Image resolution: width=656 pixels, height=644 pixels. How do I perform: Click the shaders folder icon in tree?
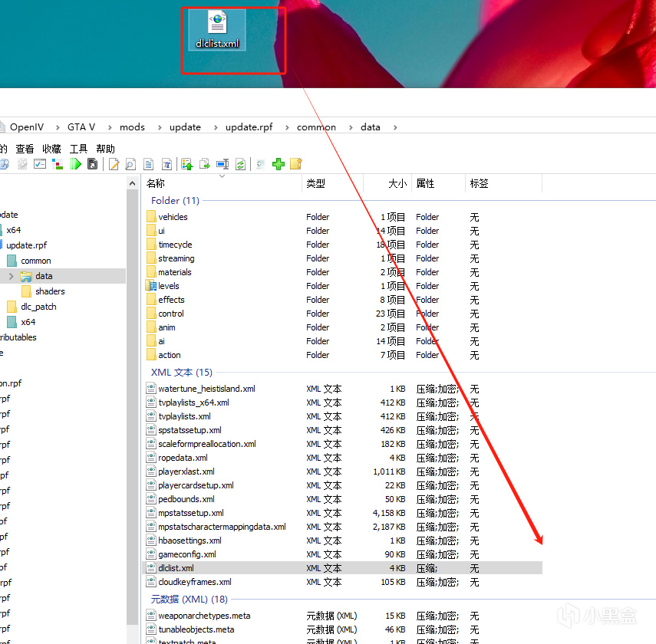coord(26,291)
